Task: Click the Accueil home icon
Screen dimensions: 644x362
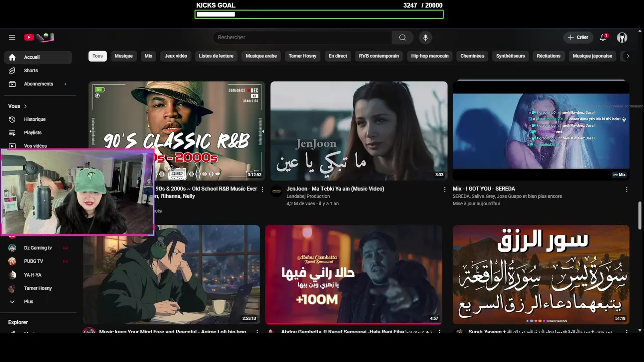Action: click(x=12, y=57)
